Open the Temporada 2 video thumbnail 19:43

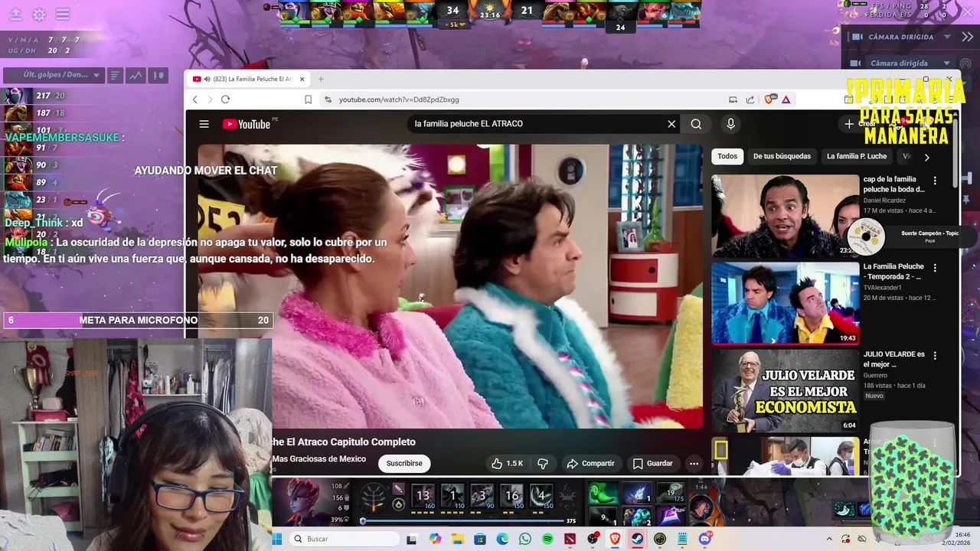click(x=786, y=304)
